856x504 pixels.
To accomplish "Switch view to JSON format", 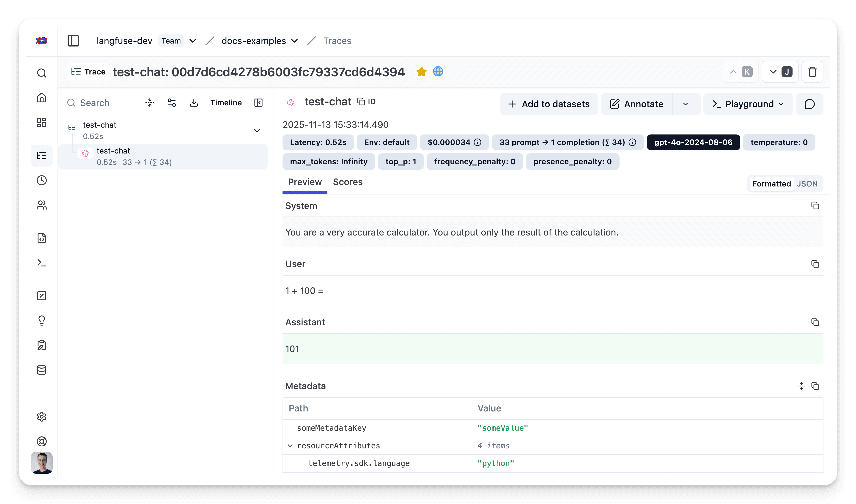I will coord(807,184).
